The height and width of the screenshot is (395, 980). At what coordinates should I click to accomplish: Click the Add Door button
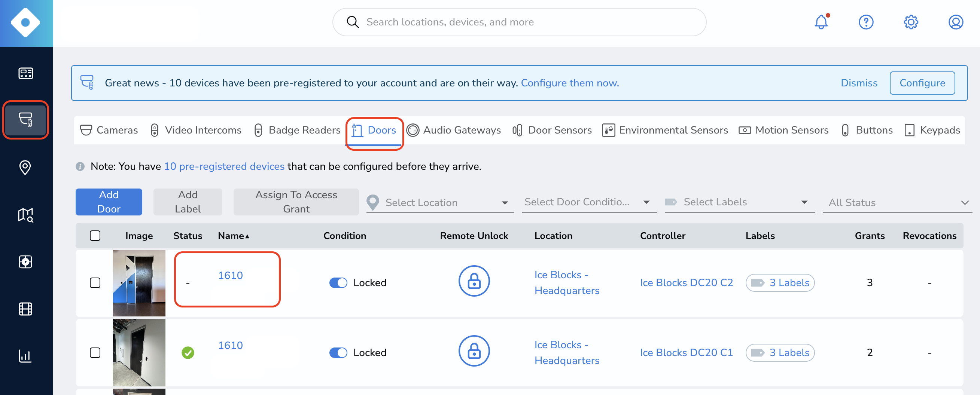tap(109, 202)
